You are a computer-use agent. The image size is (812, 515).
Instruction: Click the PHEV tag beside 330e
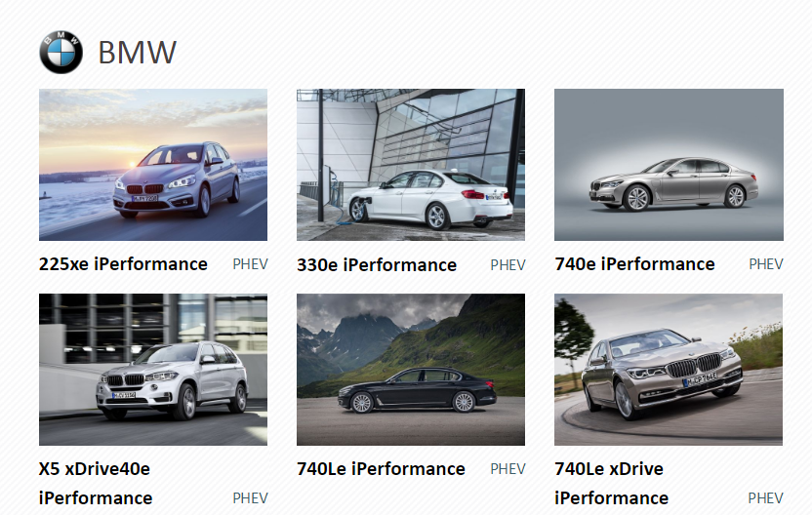click(508, 265)
